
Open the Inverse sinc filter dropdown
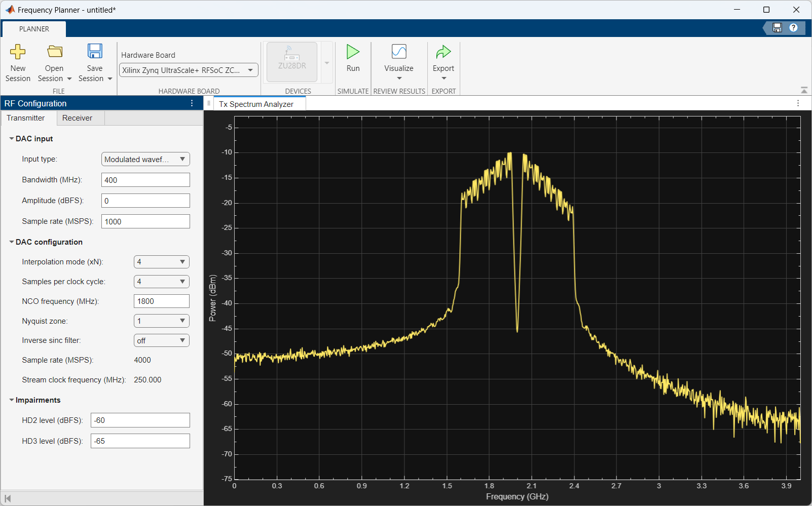click(161, 341)
